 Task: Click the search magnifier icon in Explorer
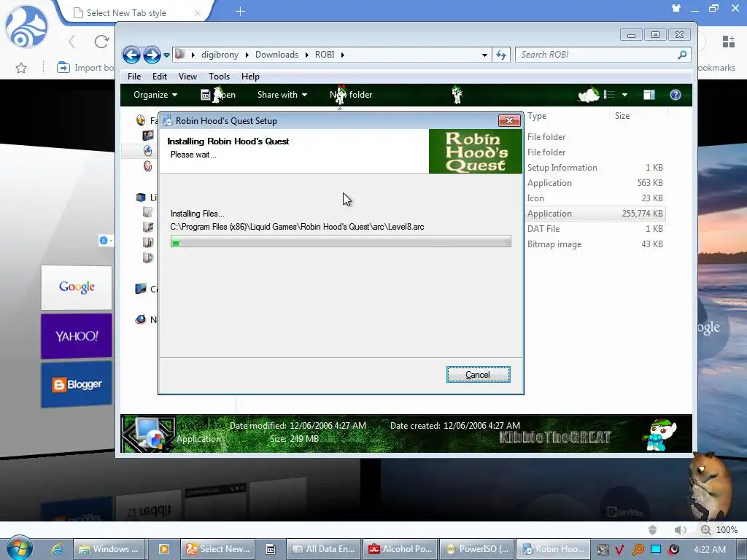click(682, 55)
